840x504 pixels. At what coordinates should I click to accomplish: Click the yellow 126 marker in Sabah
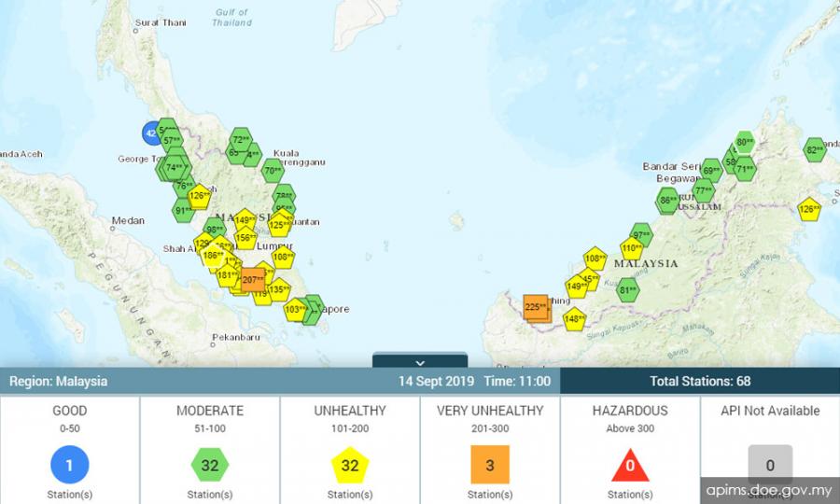(x=809, y=209)
